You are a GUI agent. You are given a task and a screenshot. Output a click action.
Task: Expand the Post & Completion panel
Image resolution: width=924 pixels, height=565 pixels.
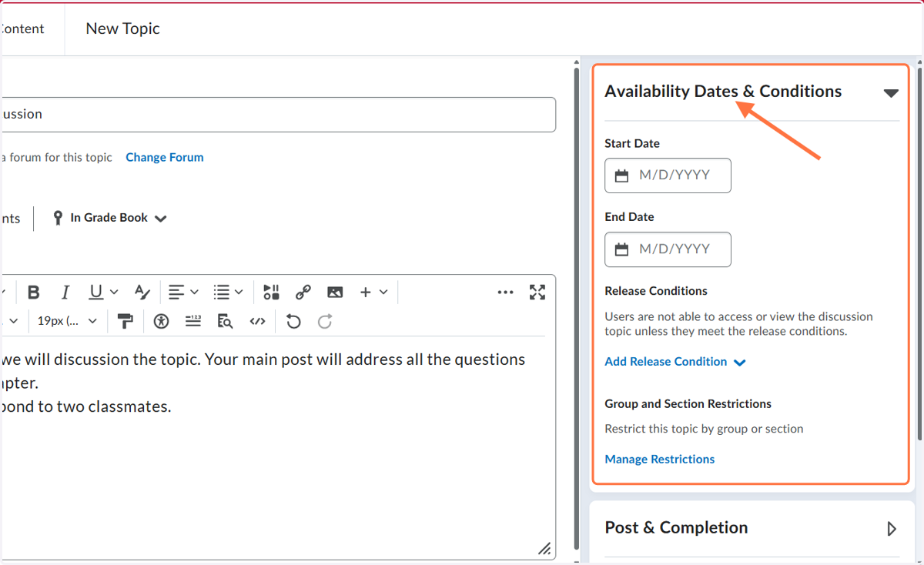pos(892,529)
